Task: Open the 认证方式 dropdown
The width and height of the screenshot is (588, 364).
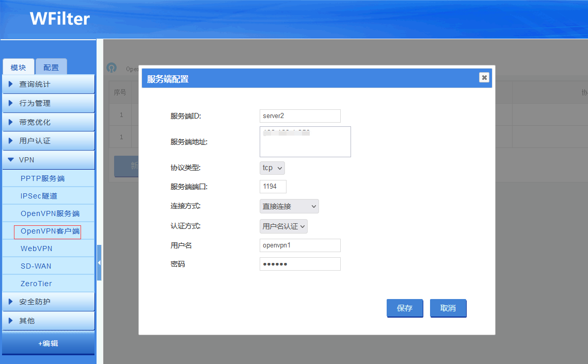Action: click(x=283, y=226)
